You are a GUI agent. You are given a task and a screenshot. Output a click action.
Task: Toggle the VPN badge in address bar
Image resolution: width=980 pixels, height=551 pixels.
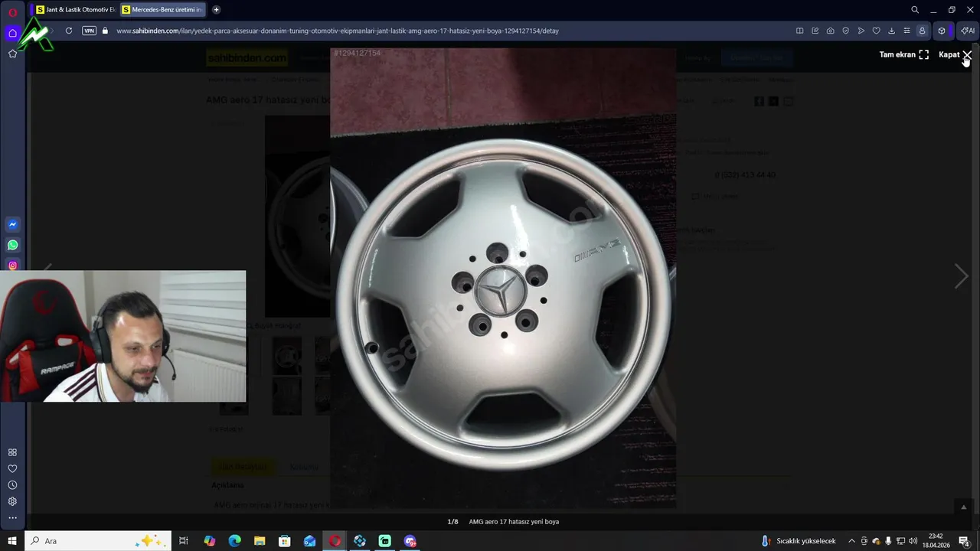pyautogui.click(x=89, y=31)
